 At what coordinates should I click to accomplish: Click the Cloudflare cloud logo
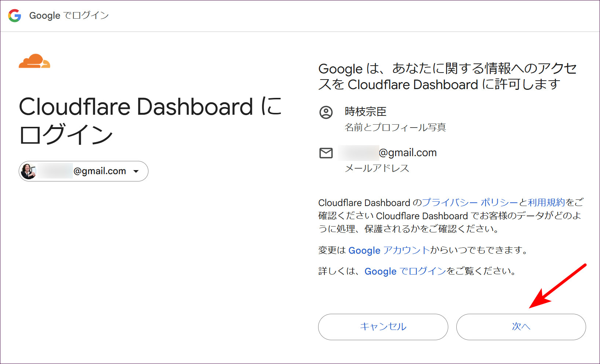(34, 61)
